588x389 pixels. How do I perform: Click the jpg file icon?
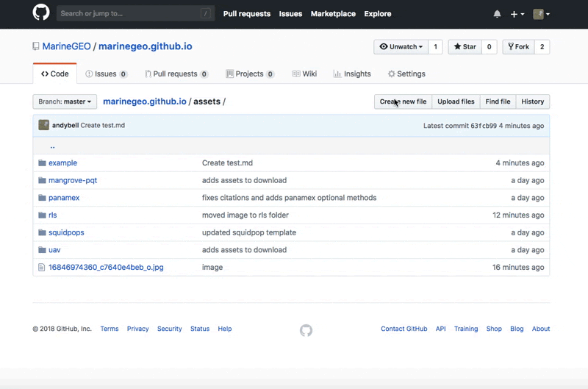pos(42,268)
